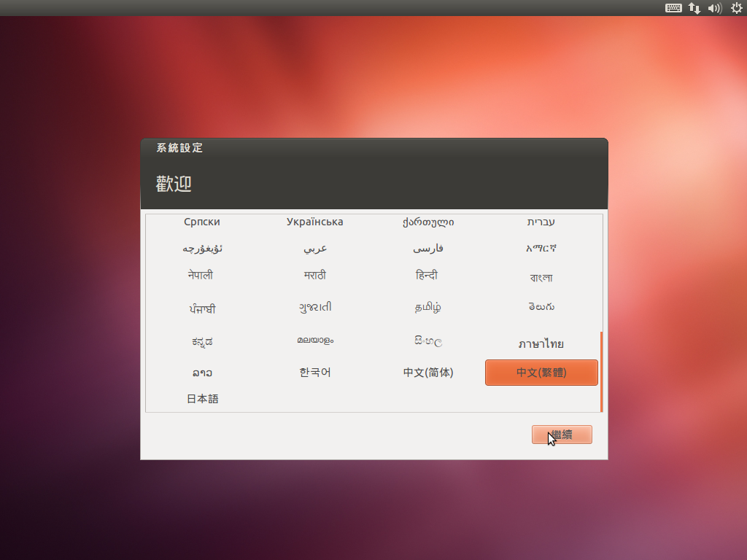This screenshot has height=560, width=747.
Task: Choose עברית from the language list
Action: (x=541, y=222)
